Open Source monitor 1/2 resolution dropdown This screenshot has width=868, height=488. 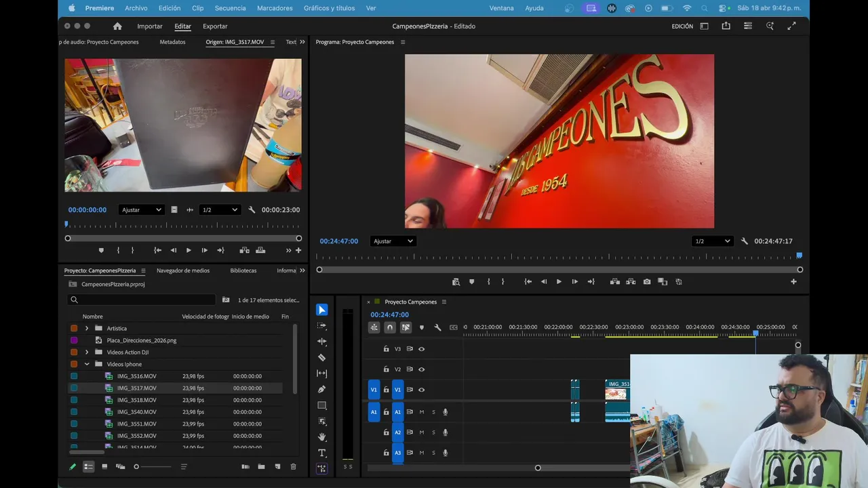[220, 210]
